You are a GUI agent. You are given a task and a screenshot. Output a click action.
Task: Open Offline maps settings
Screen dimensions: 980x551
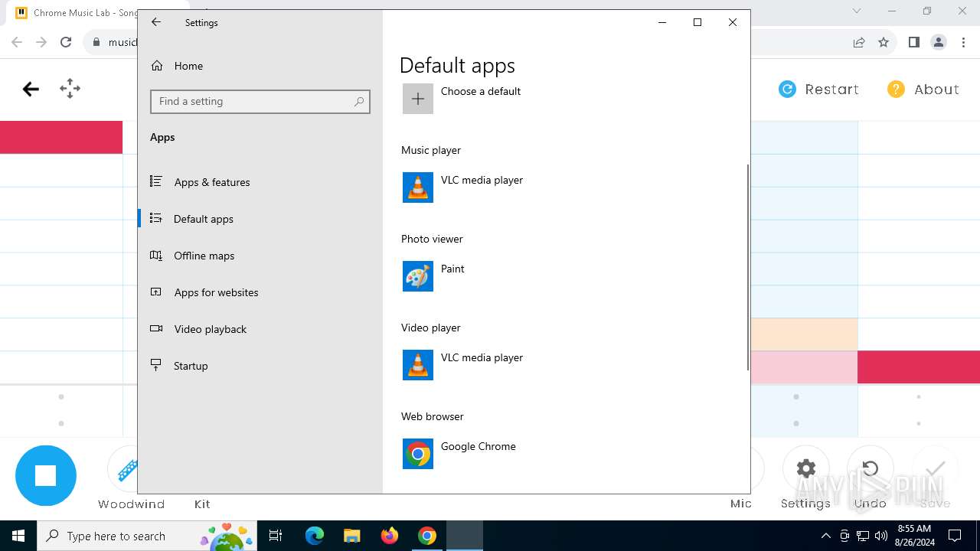tap(260, 256)
